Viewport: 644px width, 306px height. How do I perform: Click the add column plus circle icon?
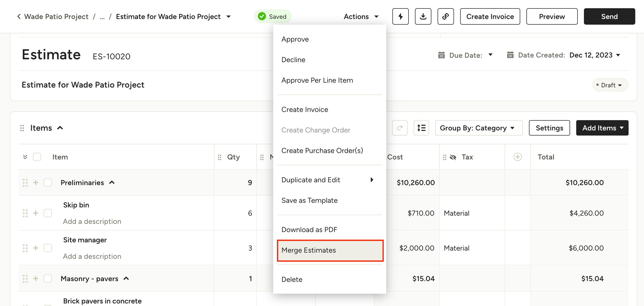click(x=517, y=157)
